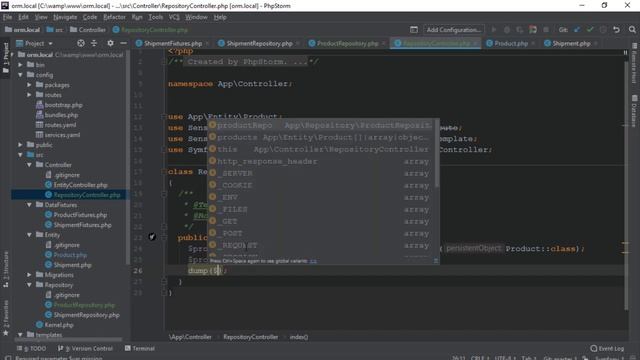
Task: Switch to ShipmentRepository.php tab
Action: [259, 43]
